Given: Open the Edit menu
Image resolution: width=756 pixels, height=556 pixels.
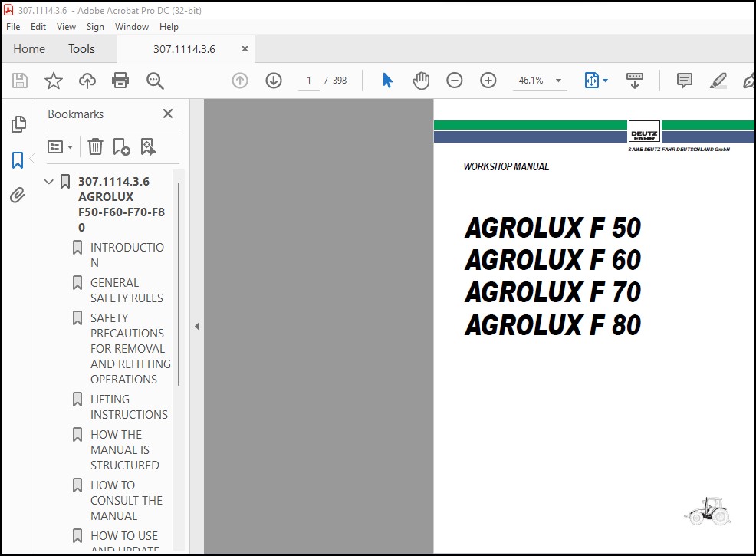Looking at the screenshot, I should [x=38, y=27].
